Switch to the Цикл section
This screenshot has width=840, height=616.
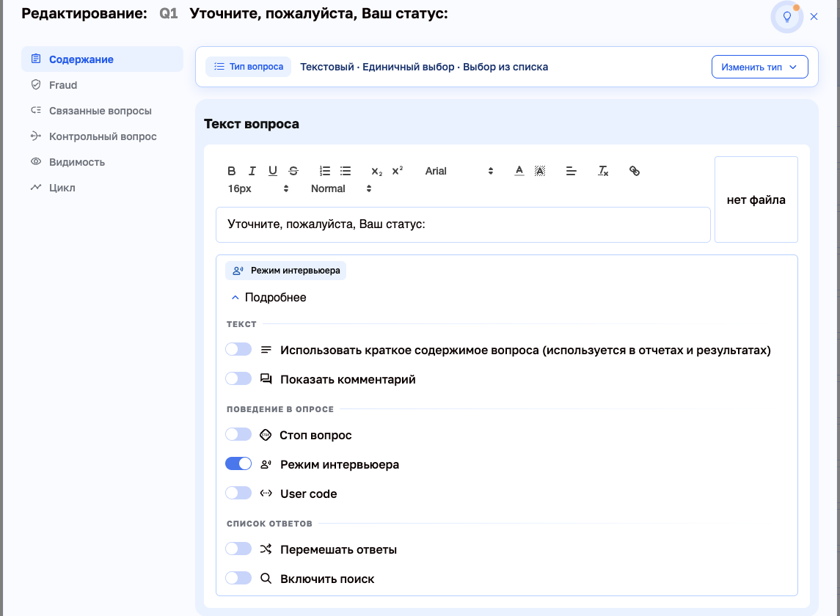[102, 188]
